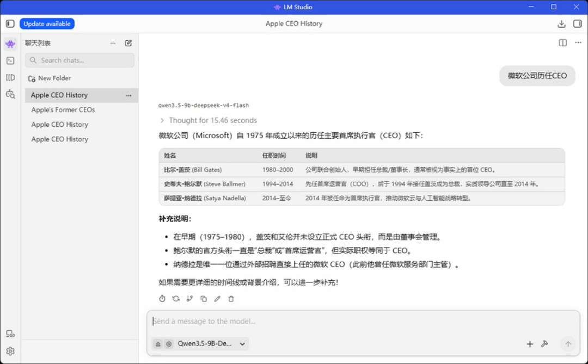
Task: Click the 任职时间 table column header
Action: [274, 156]
